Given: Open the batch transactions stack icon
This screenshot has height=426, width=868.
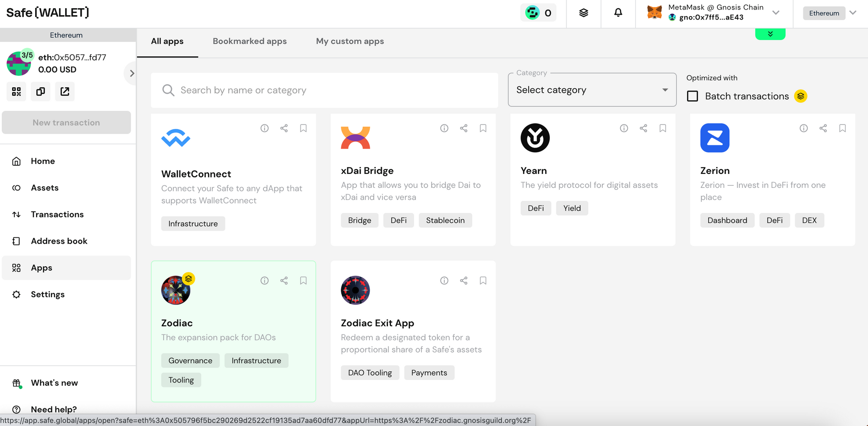Looking at the screenshot, I should (x=584, y=13).
